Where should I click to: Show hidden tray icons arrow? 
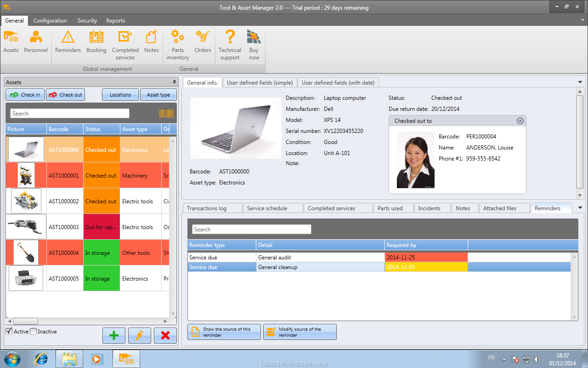tap(504, 359)
